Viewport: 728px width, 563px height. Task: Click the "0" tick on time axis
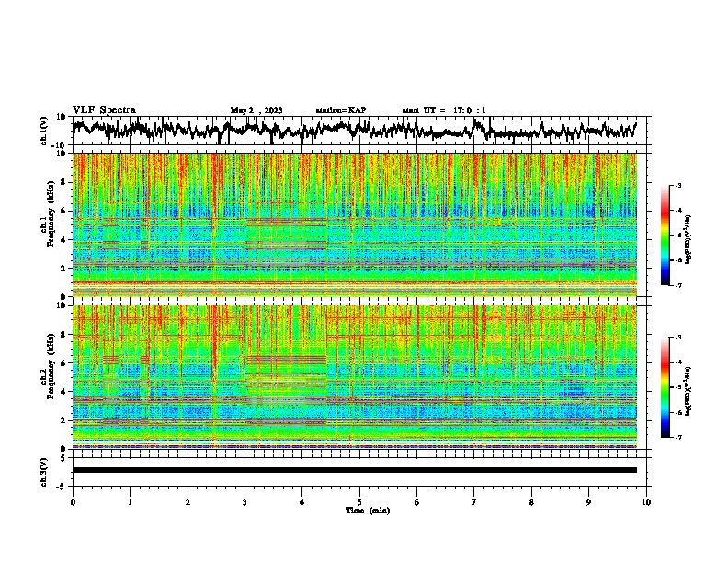[x=73, y=502]
